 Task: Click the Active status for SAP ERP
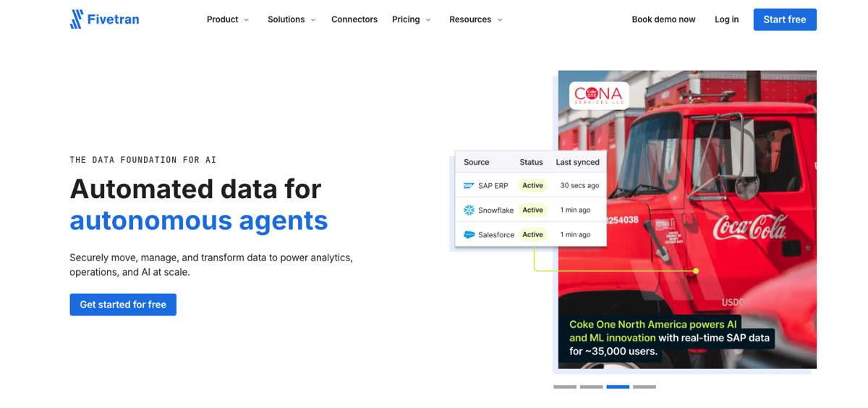[x=532, y=186]
